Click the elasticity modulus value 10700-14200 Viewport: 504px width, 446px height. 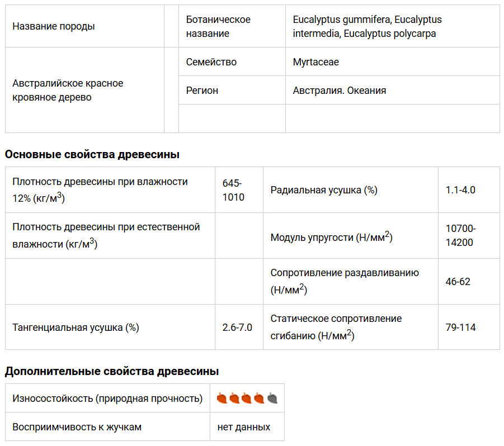(x=460, y=235)
